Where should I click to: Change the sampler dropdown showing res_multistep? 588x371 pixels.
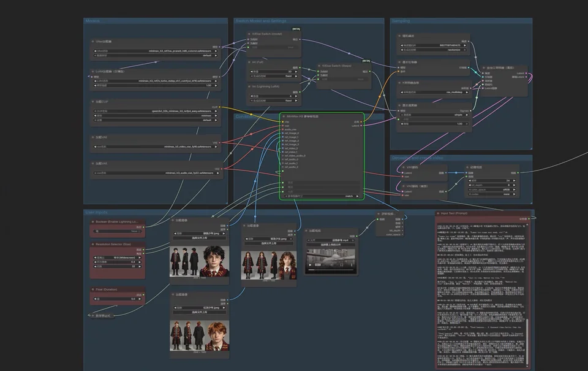click(x=434, y=92)
